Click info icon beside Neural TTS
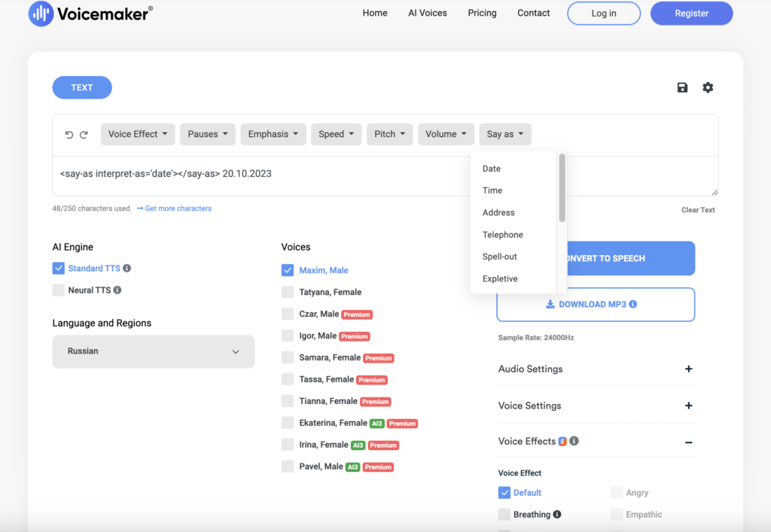The image size is (771, 532). [117, 290]
